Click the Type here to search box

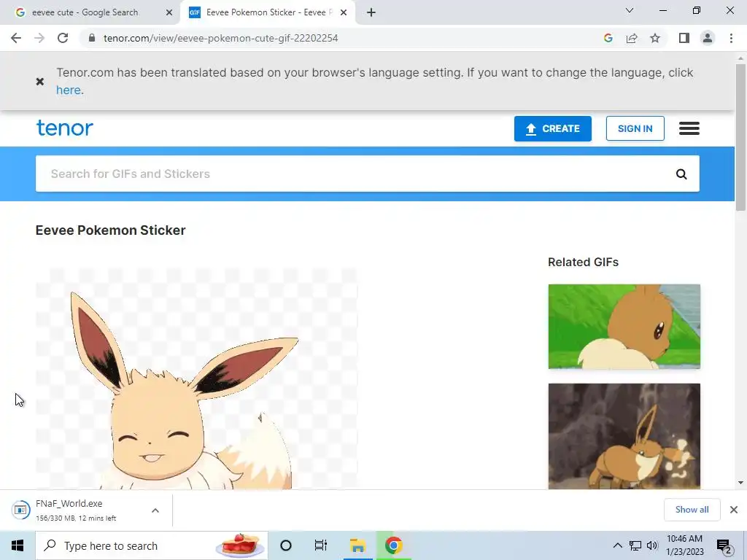152,545
